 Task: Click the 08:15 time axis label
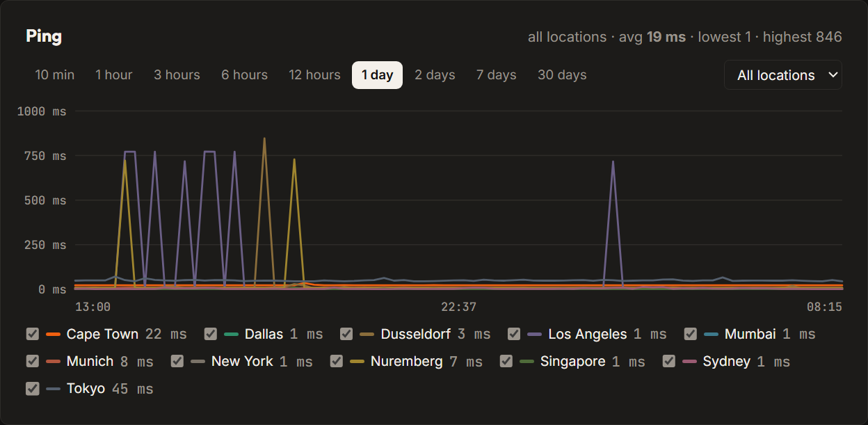(824, 306)
